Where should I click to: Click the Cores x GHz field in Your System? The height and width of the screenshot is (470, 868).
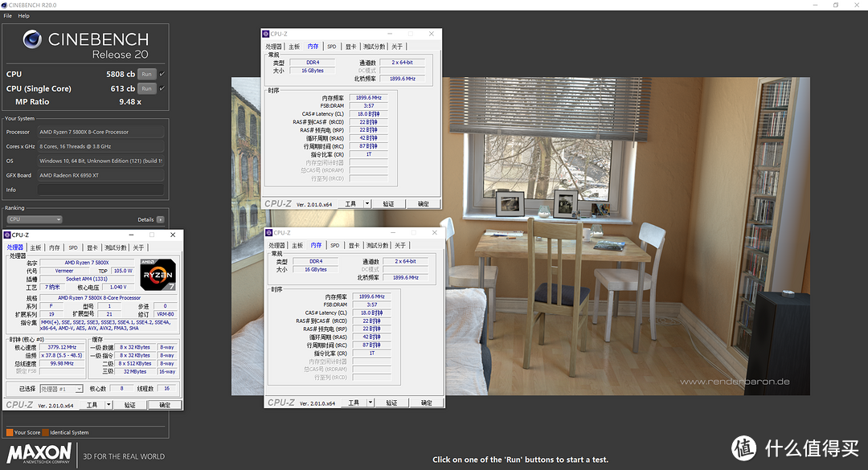(100, 147)
